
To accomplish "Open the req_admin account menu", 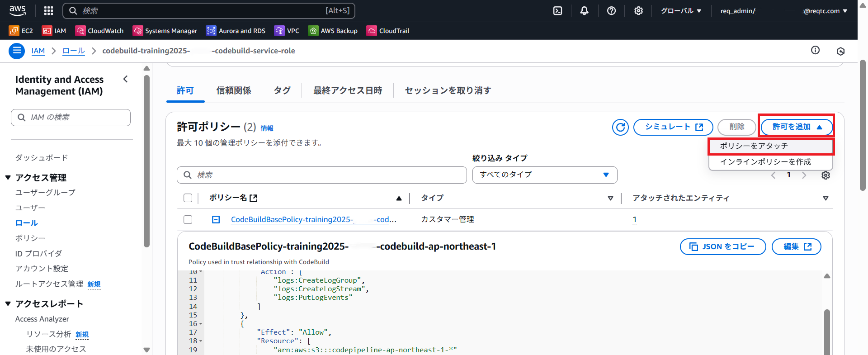I will 783,11.
